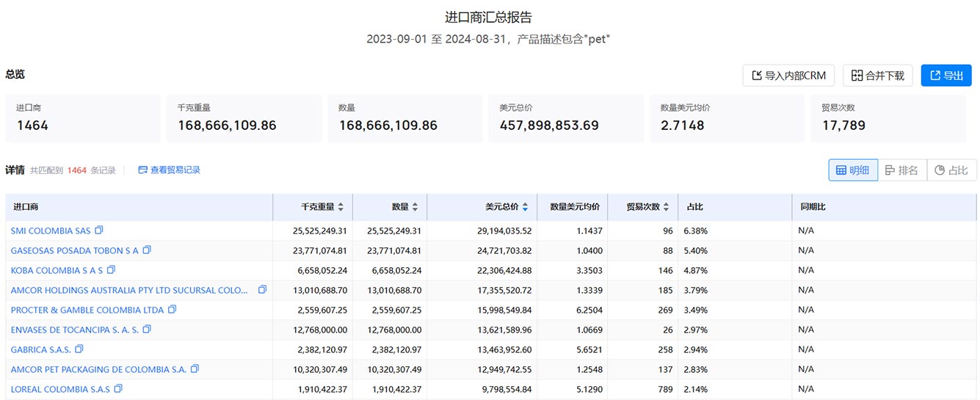Click the blue 导出 button
The image size is (980, 400).
coord(946,75)
